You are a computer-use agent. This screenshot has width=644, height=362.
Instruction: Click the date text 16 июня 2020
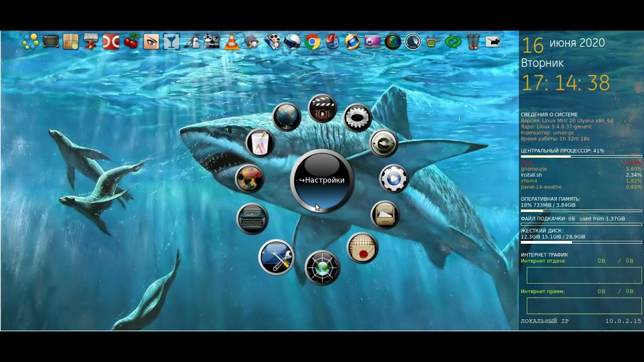pyautogui.click(x=563, y=44)
